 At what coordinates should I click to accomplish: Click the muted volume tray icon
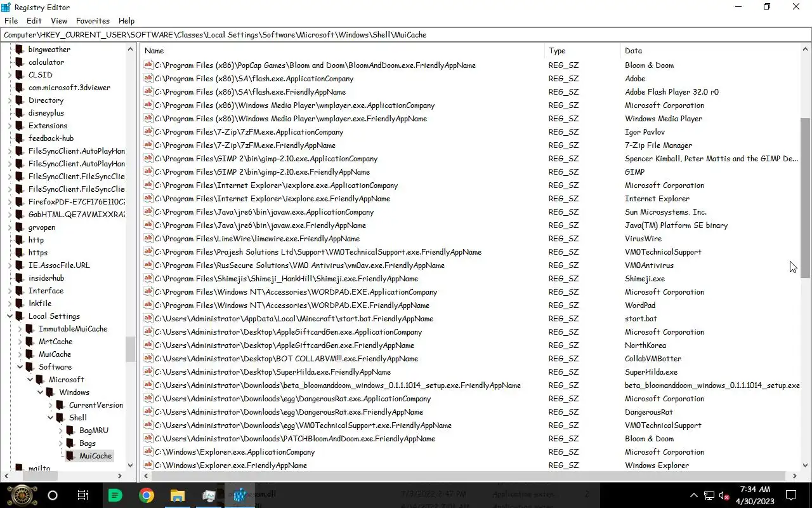click(x=724, y=495)
